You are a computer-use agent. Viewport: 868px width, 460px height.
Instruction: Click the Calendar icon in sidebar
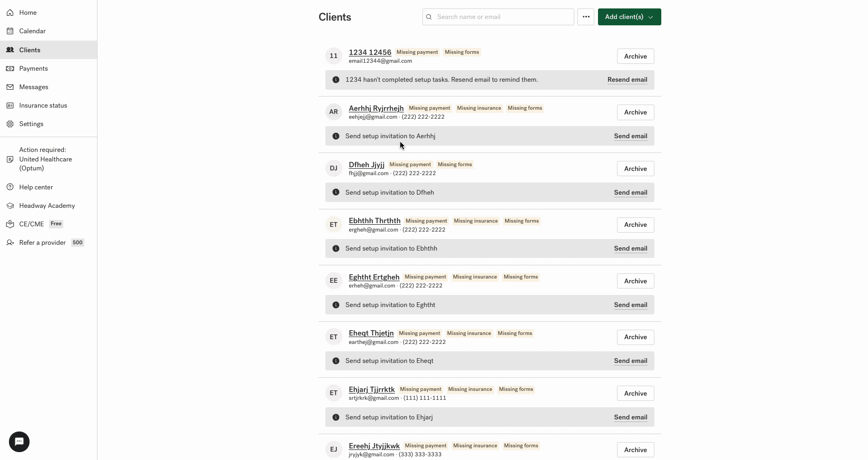coord(10,31)
